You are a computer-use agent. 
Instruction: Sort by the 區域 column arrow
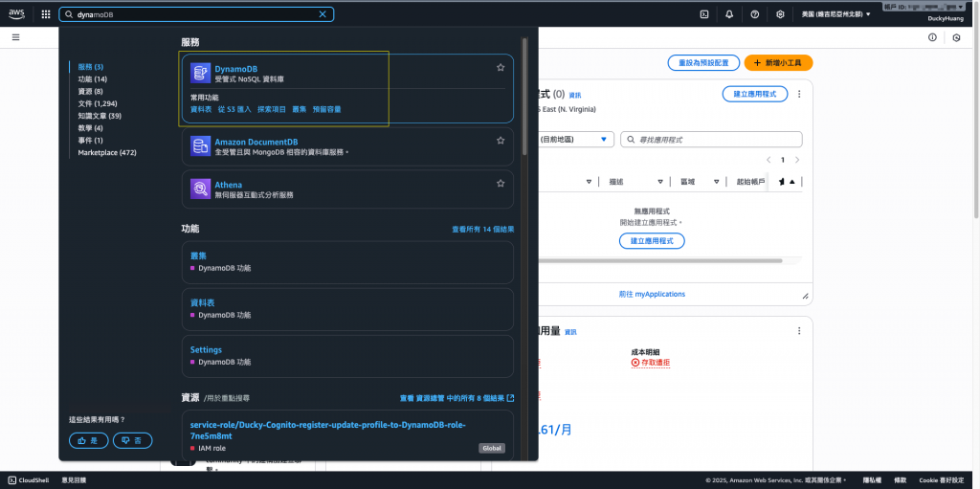717,182
